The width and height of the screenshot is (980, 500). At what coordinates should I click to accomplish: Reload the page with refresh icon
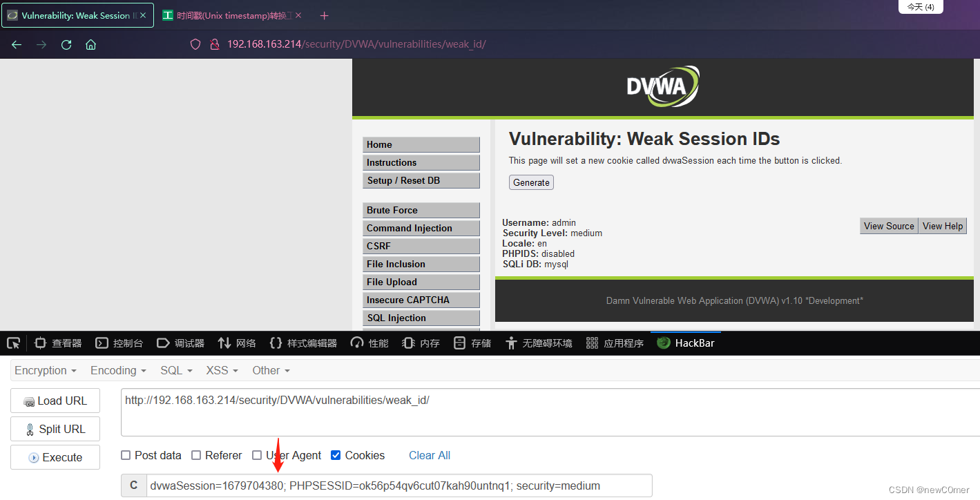66,44
